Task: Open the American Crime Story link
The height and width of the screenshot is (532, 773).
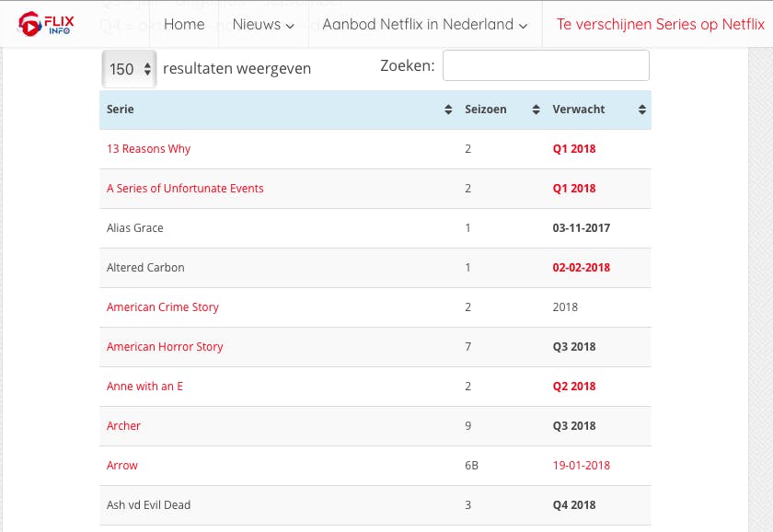Action: [163, 307]
